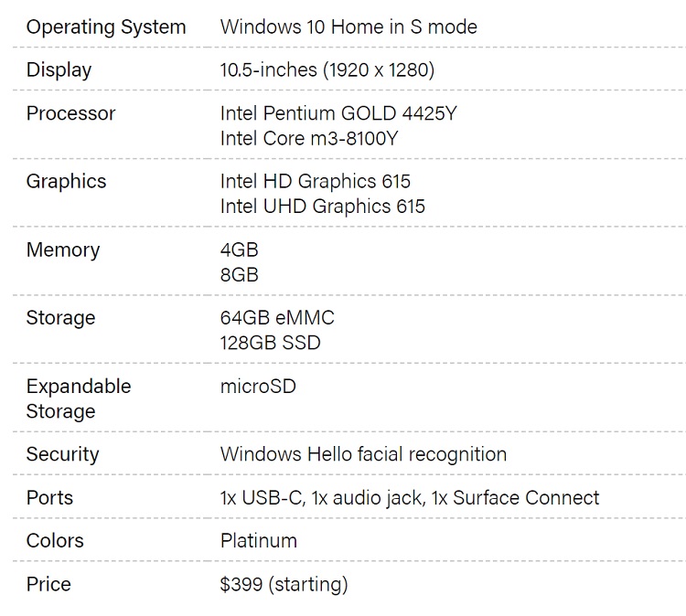Click the Display spec label

[x=59, y=70]
